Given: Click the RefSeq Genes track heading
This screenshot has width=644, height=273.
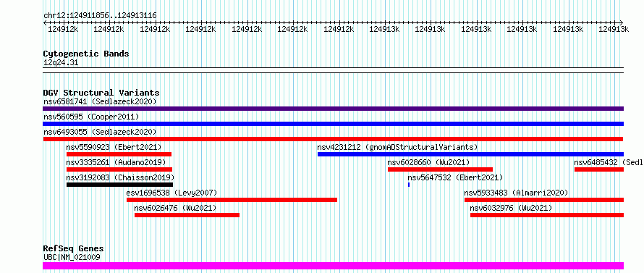Looking at the screenshot, I should pos(74,249).
